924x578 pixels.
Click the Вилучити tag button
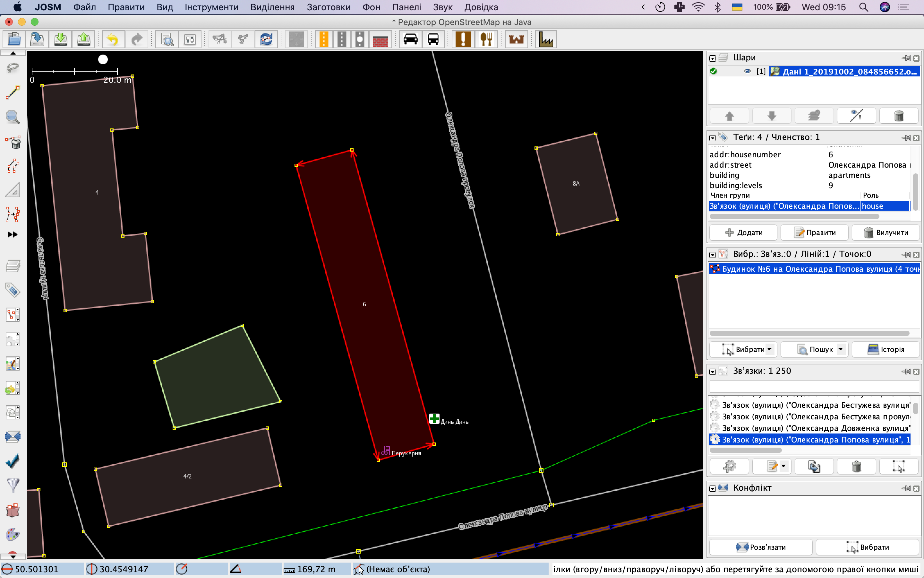886,232
